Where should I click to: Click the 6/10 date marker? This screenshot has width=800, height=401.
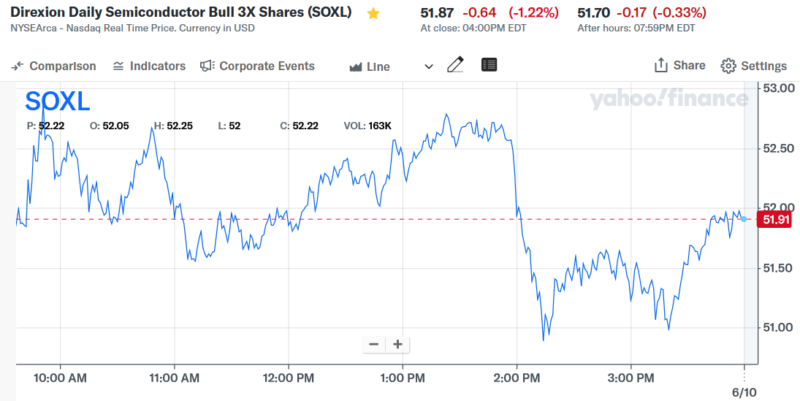pyautogui.click(x=743, y=391)
